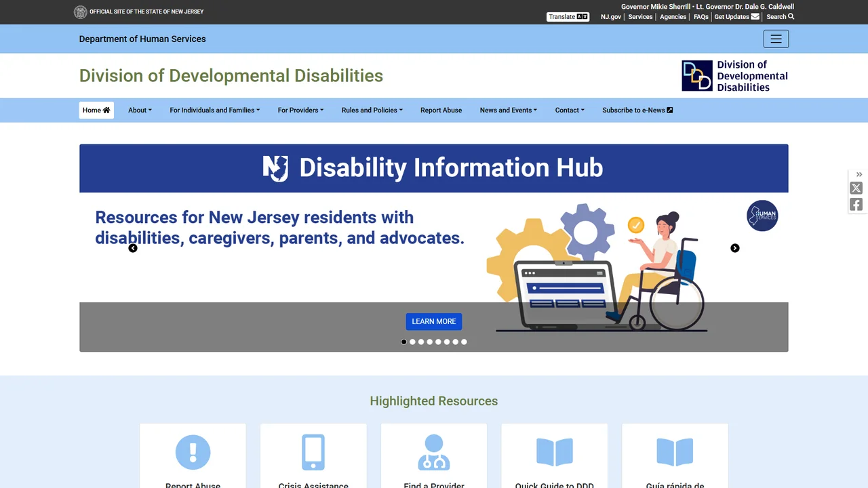Open Department of Human Services link
Image resolution: width=868 pixels, height=488 pixels.
[142, 39]
